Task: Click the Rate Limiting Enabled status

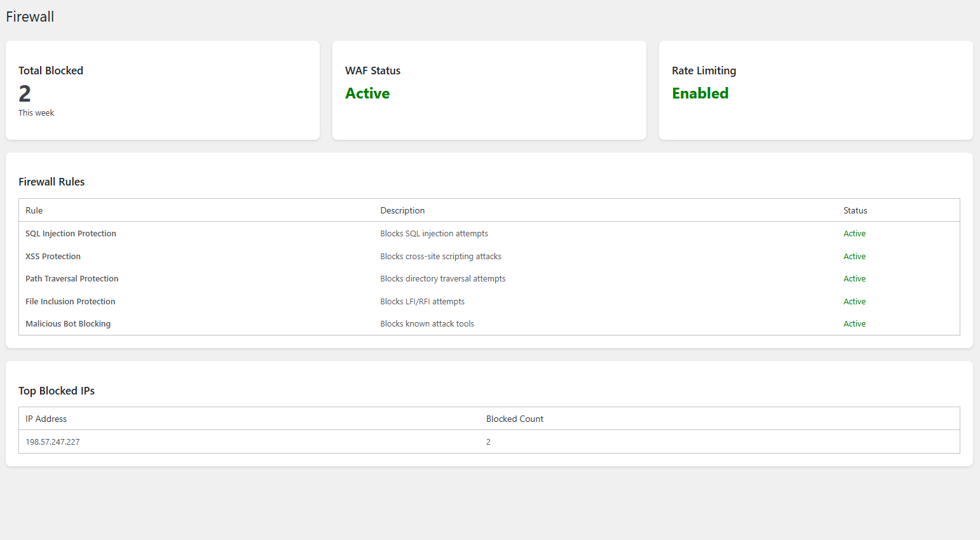Action: pyautogui.click(x=700, y=93)
